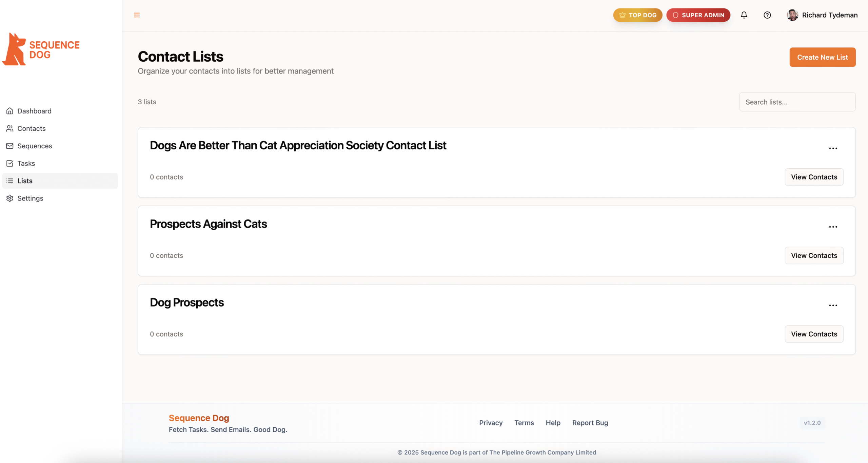The image size is (868, 463).
Task: Click Richard Tydeman's avatar picture
Action: coord(792,15)
